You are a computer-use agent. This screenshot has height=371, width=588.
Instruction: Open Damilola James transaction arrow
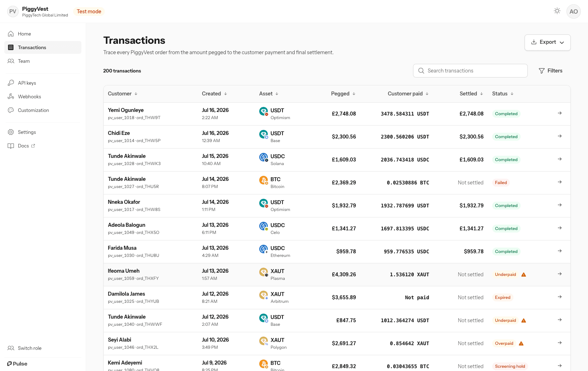tap(559, 297)
